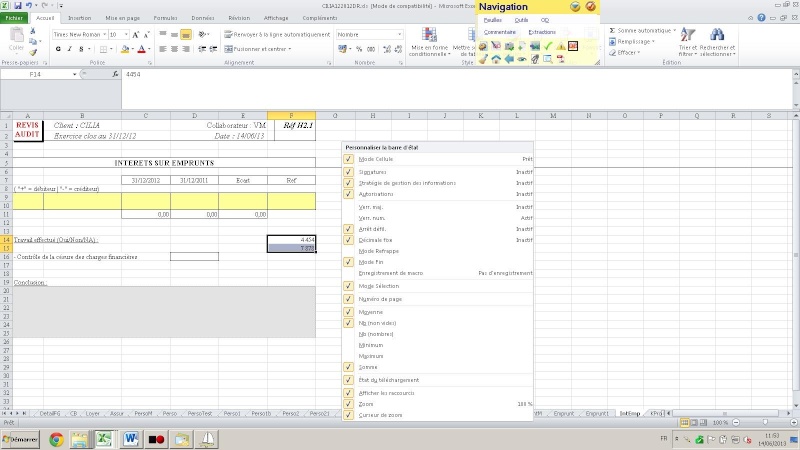Uncheck Mode Cellule in status bar menu

(348, 159)
